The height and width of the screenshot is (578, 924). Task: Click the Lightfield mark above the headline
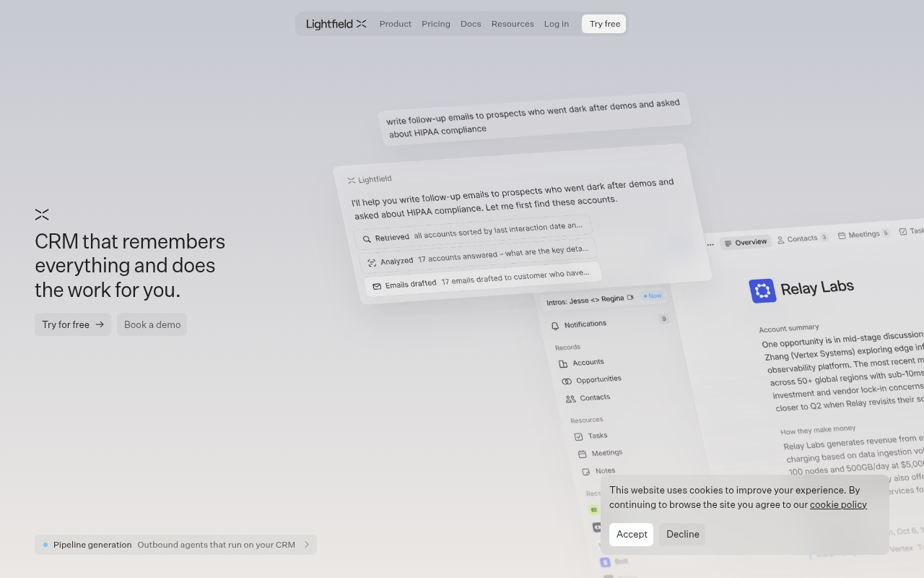[42, 215]
